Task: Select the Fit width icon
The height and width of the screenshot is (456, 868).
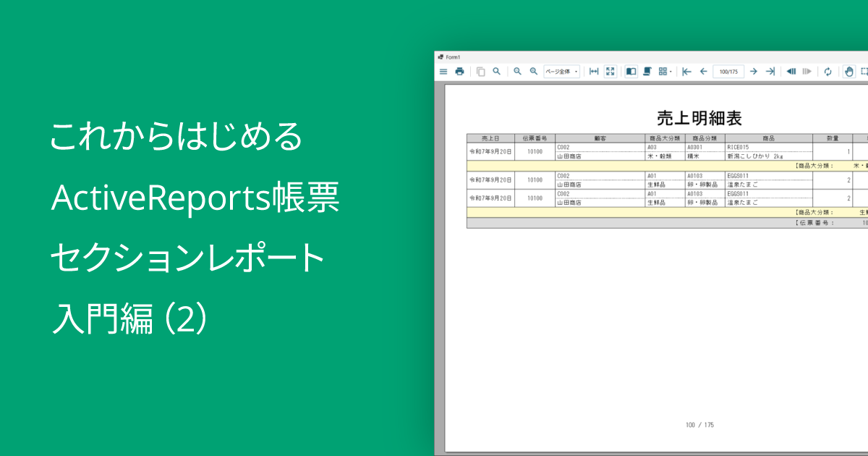Action: click(594, 71)
